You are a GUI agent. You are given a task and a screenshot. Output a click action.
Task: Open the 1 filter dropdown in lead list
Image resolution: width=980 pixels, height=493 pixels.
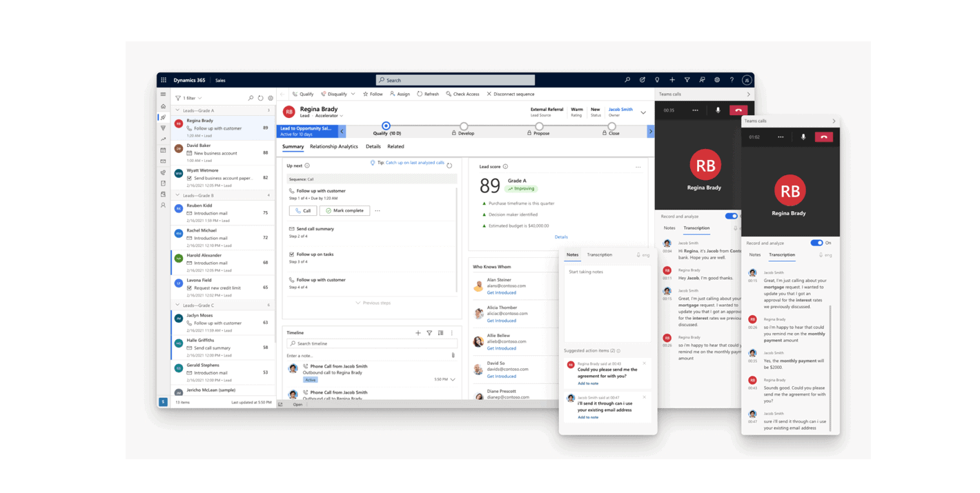pos(188,99)
